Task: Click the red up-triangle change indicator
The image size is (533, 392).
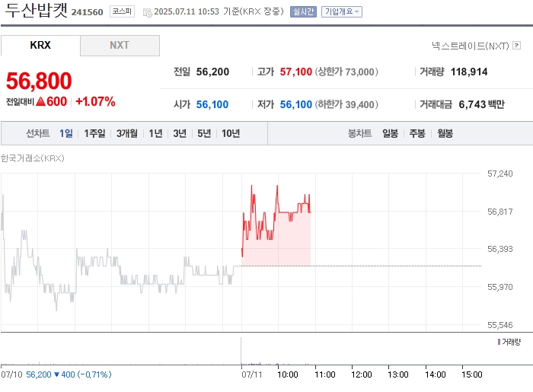Action: pyautogui.click(x=40, y=101)
